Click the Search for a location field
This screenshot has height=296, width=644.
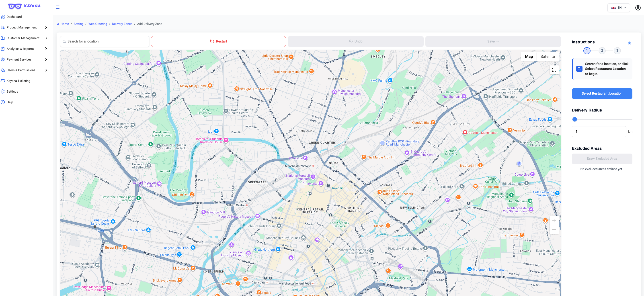(x=105, y=41)
